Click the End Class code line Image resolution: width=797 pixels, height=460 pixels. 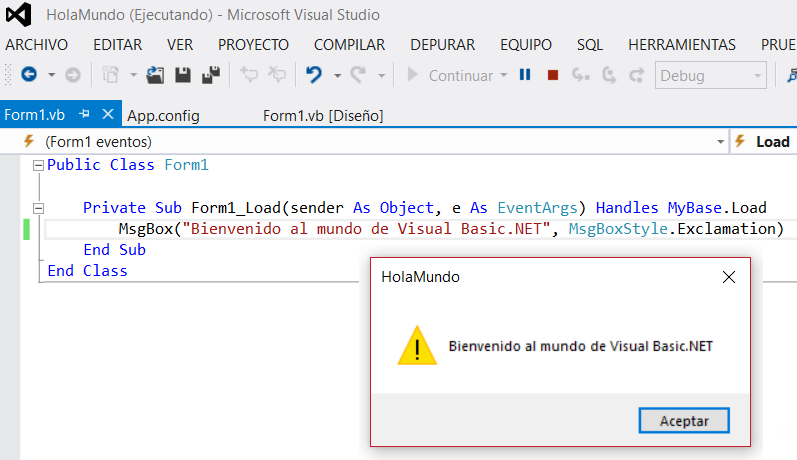tap(87, 270)
